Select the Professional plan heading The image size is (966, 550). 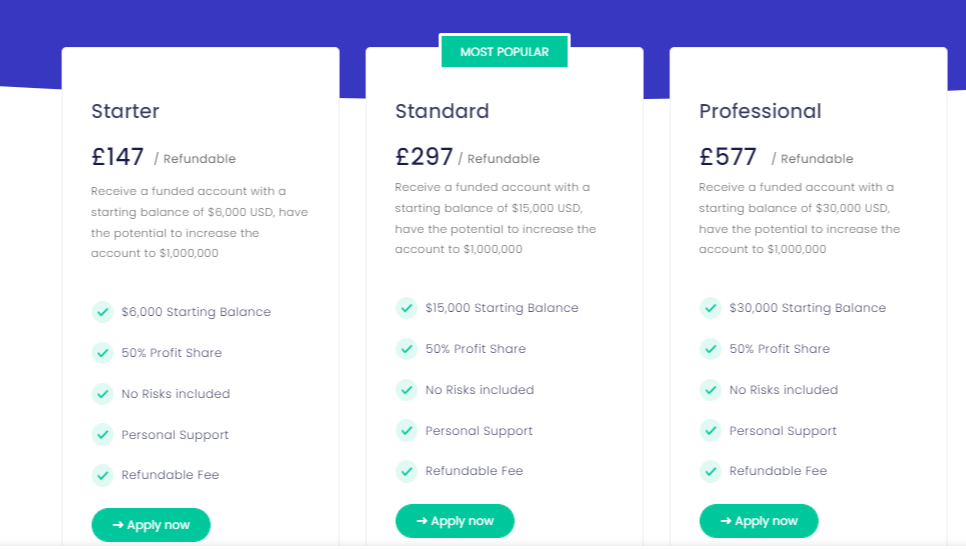(x=760, y=111)
